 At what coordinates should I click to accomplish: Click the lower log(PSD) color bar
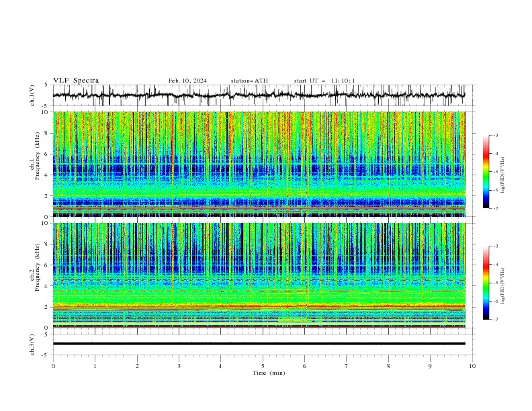click(x=486, y=283)
